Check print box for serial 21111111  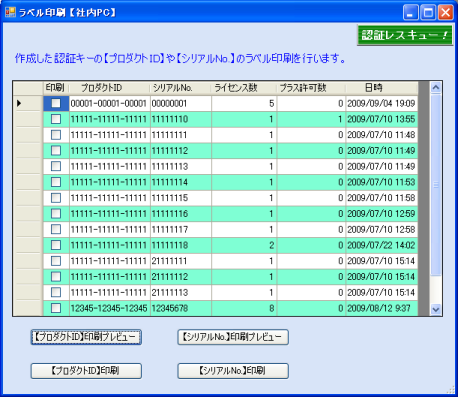tap(56, 261)
